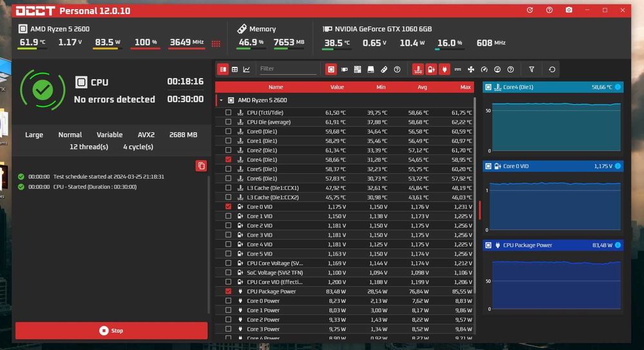Click the square icon in Core 0 VID graph header

pyautogui.click(x=488, y=166)
